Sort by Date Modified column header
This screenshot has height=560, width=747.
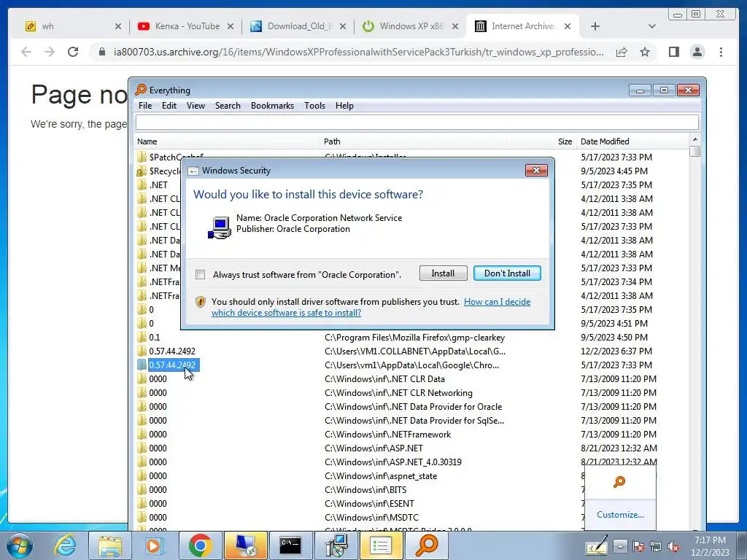pos(632,141)
